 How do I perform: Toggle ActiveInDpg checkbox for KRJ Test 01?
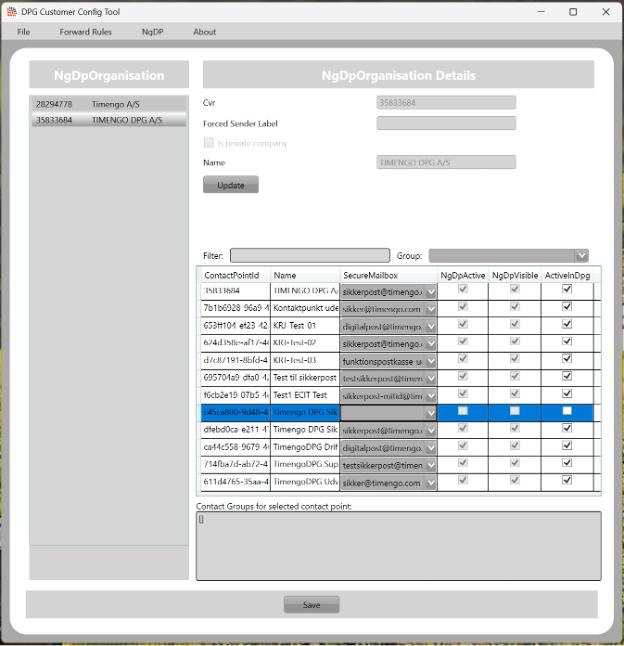coord(567,325)
